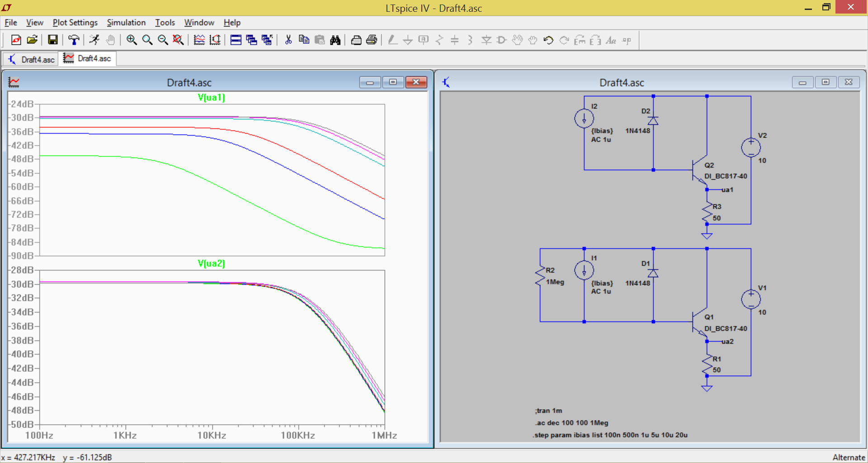Open the Help menu
868x463 pixels.
[232, 23]
